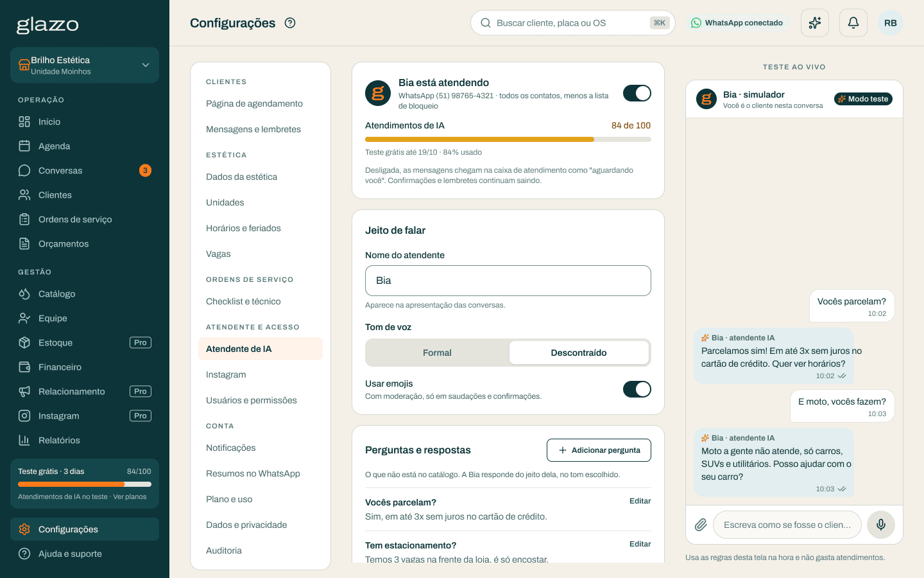Open Conversas chat bubble icon
924x578 pixels.
[24, 170]
